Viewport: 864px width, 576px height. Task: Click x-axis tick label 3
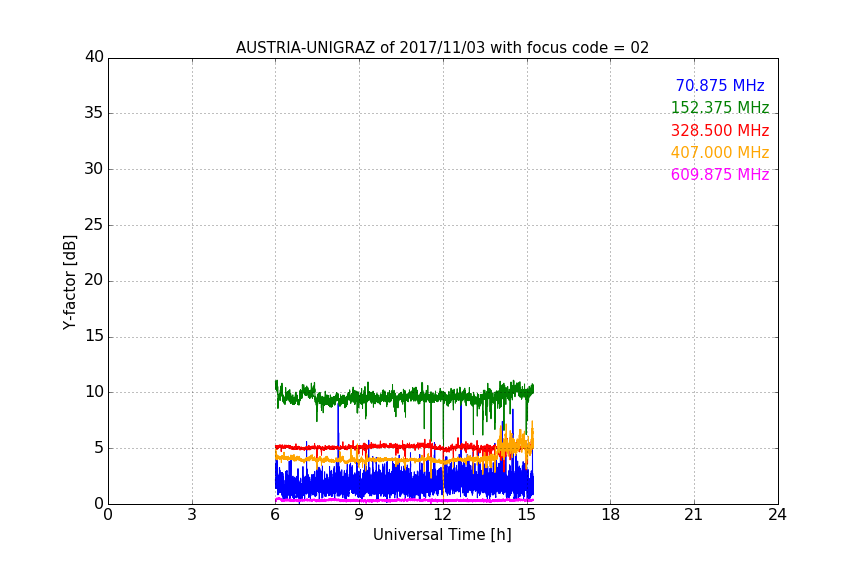tap(192, 515)
